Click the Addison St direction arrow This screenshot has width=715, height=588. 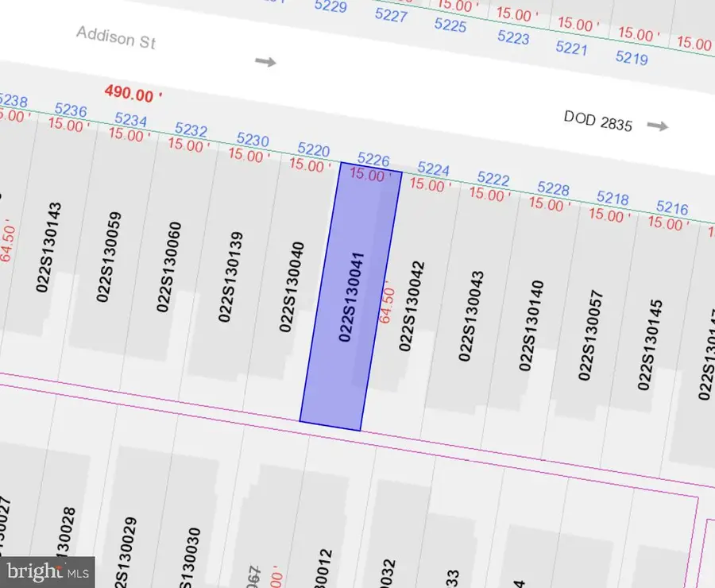[x=266, y=61]
